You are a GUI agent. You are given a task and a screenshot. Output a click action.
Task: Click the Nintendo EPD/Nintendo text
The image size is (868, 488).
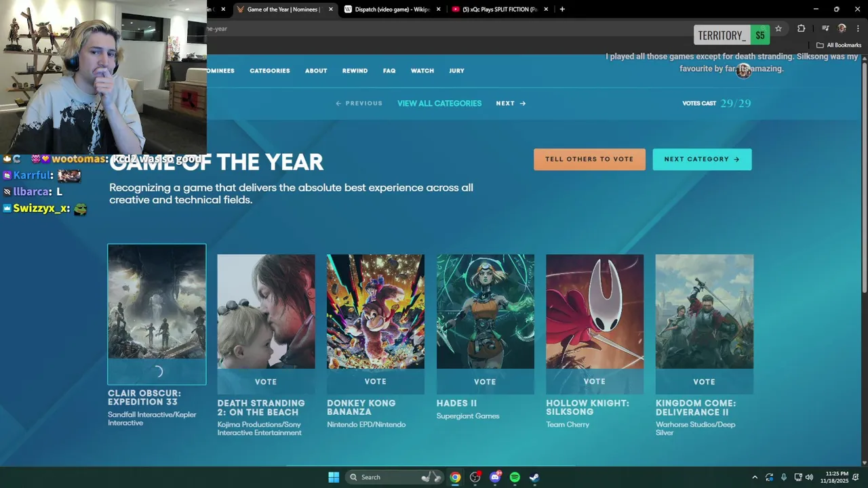pos(366,424)
